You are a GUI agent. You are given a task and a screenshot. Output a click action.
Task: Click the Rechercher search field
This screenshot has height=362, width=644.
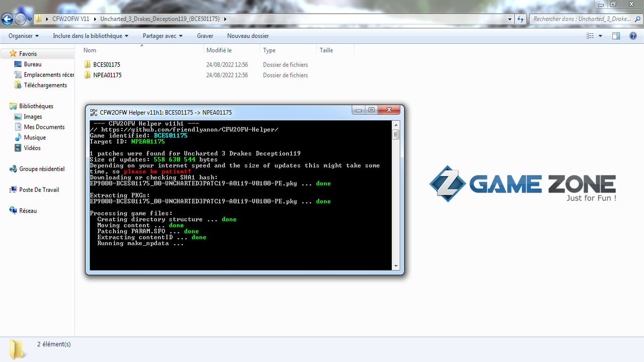coord(582,19)
